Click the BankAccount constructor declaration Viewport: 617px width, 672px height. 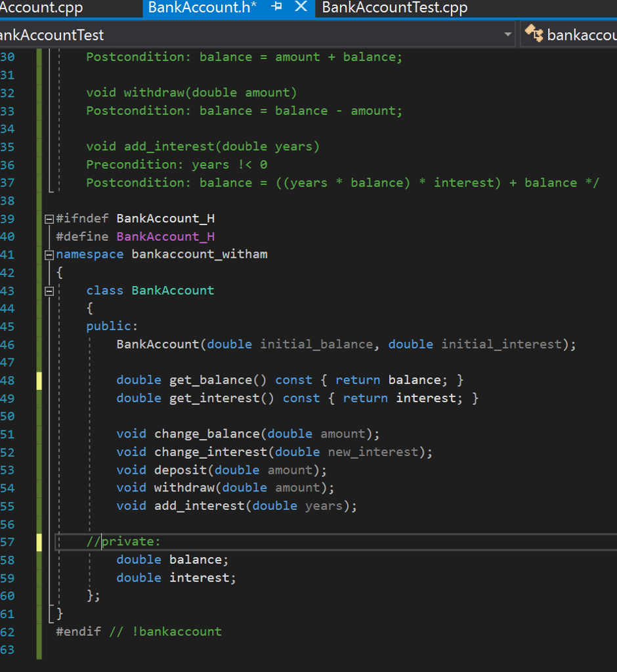coord(347,344)
